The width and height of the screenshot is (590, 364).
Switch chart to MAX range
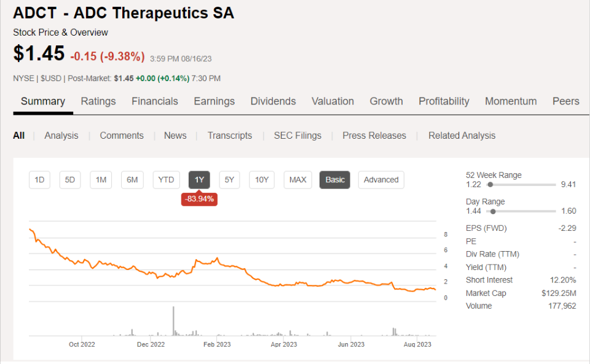[297, 180]
